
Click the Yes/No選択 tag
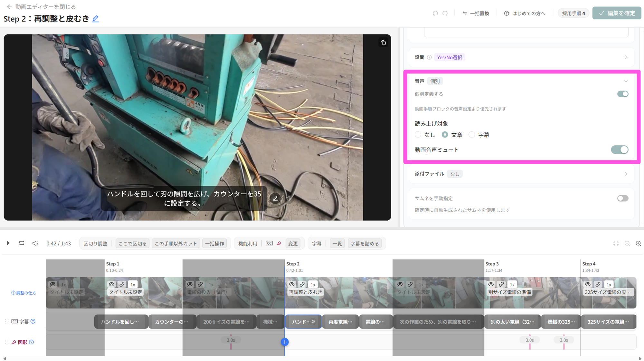pos(450,57)
